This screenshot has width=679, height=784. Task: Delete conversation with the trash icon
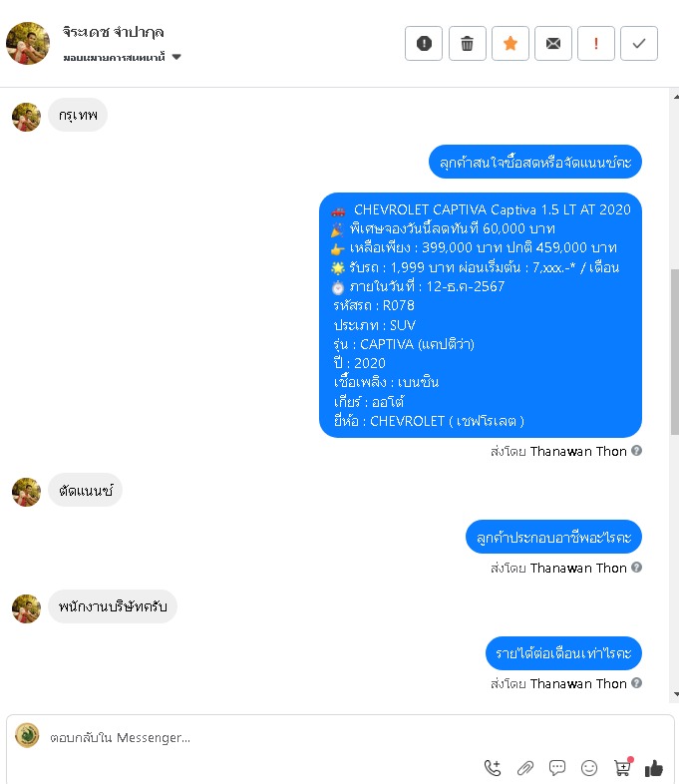click(x=468, y=44)
